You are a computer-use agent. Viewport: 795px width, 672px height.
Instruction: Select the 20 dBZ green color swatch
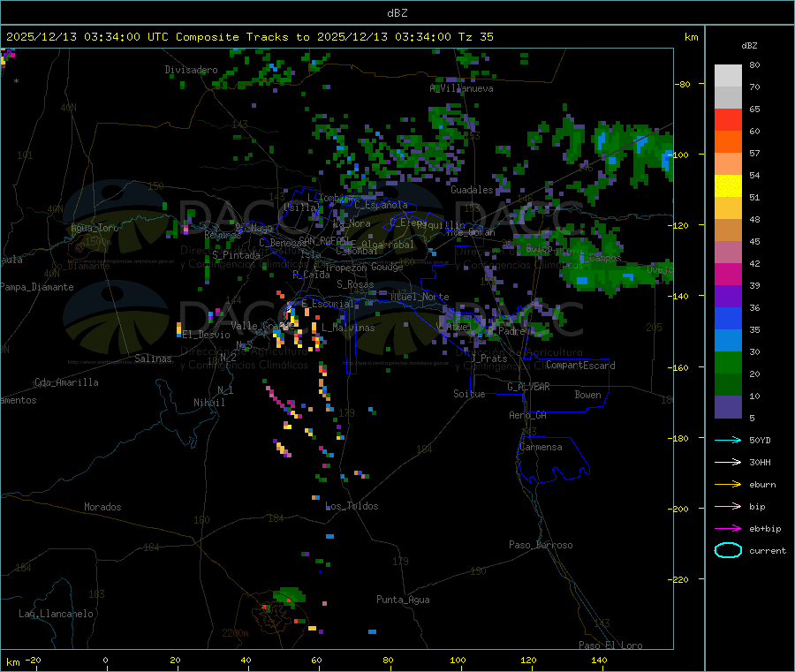[x=728, y=385]
